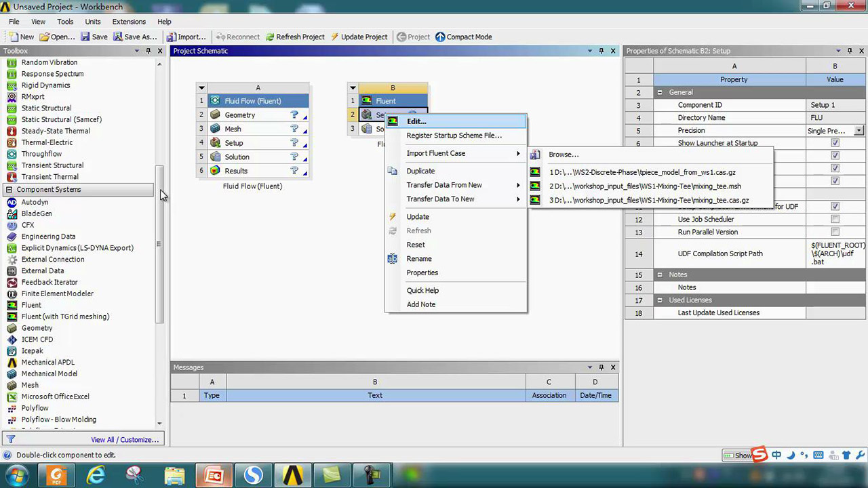Screen dimensions: 868x488
Task: Open system A header dropdown arrow
Action: [201, 87]
